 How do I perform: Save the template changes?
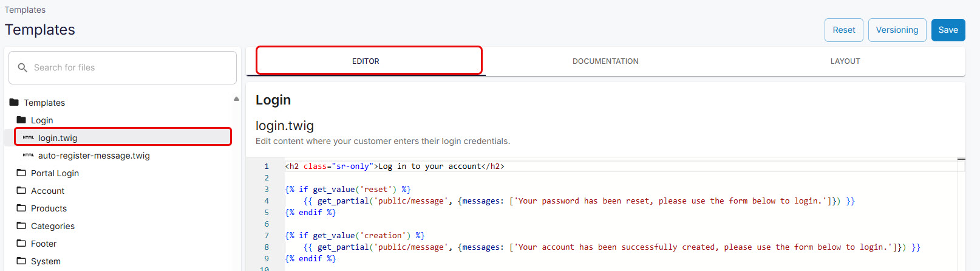click(x=947, y=30)
